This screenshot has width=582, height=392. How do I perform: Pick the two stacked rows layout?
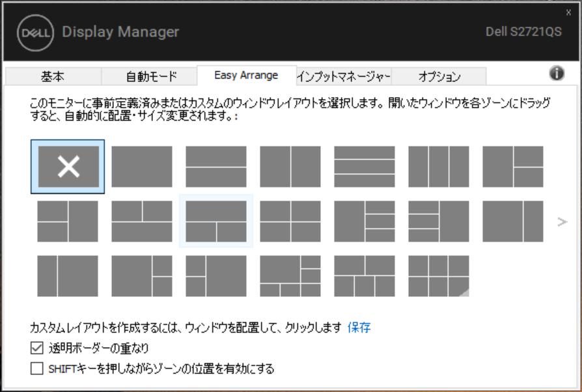[216, 167]
